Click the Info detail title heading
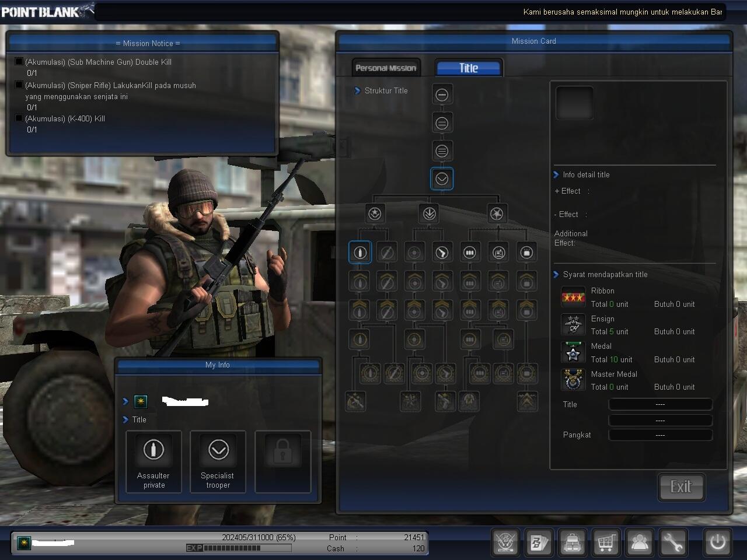The width and height of the screenshot is (747, 560). point(586,174)
